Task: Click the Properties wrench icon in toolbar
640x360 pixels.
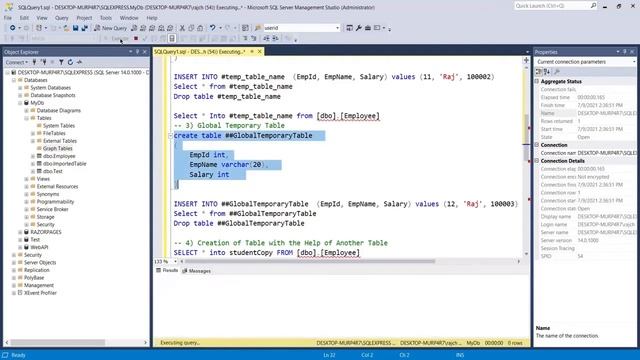Action: click(x=358, y=28)
